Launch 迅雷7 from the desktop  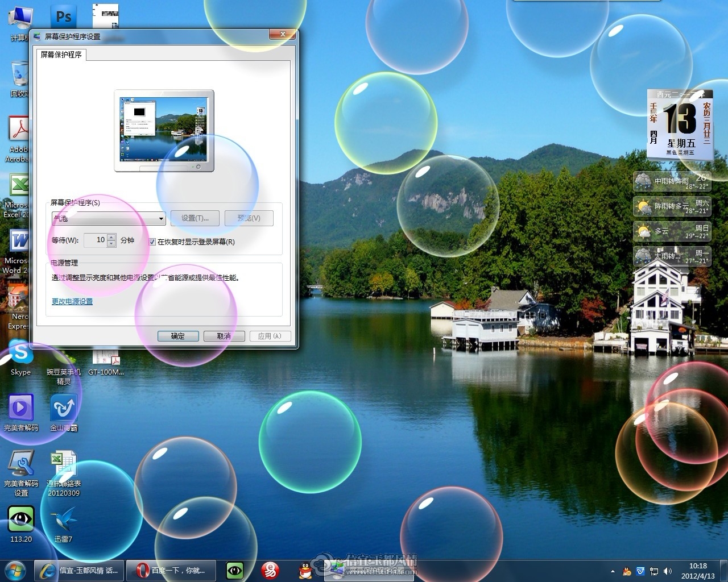[x=64, y=518]
